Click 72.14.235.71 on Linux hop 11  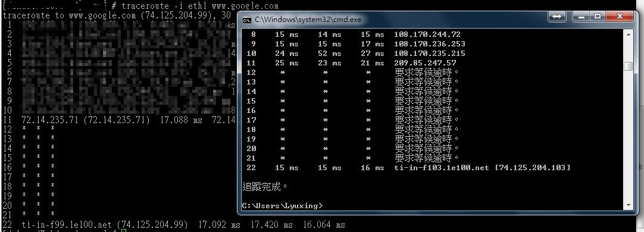45,120
